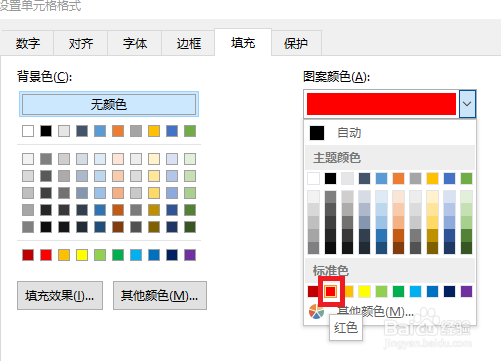
Task: Switch to the 数字 tab
Action: 28,43
